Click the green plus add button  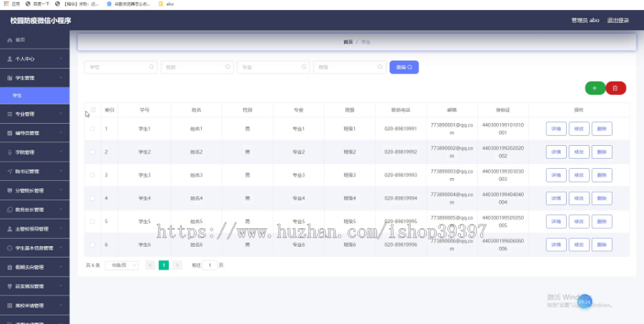[595, 88]
